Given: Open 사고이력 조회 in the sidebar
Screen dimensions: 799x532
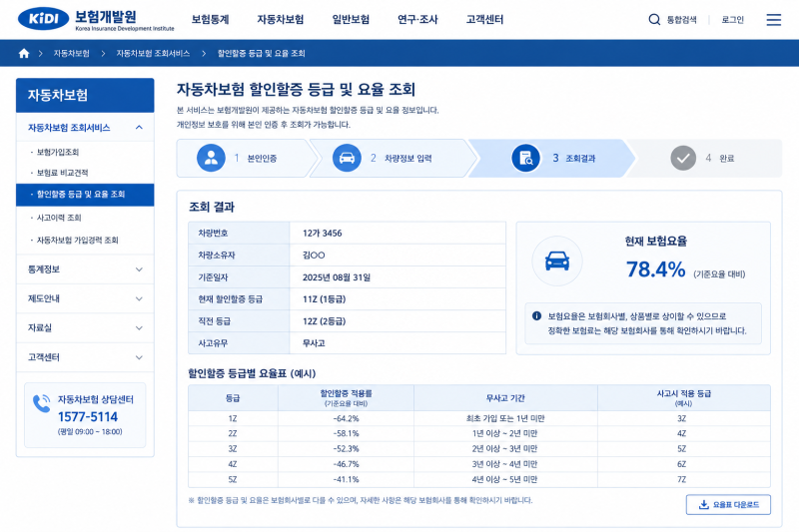Looking at the screenshot, I should click(x=59, y=218).
